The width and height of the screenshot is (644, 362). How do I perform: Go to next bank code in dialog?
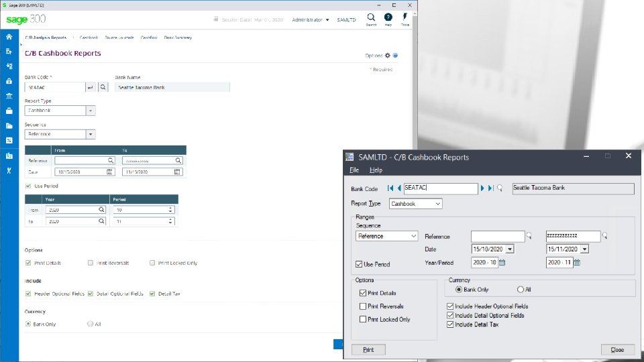[482, 188]
